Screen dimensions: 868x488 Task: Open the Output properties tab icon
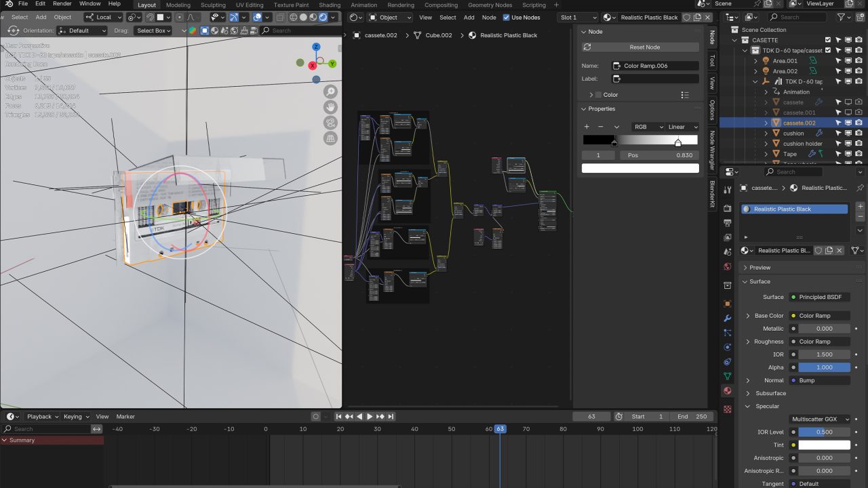[x=728, y=222]
